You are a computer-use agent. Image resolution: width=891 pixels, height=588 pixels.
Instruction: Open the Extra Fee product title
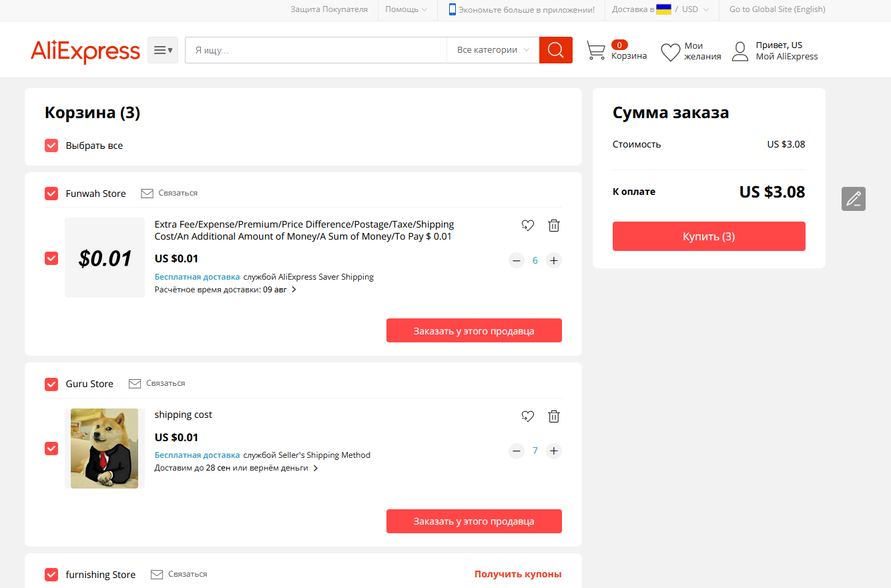[x=304, y=230]
